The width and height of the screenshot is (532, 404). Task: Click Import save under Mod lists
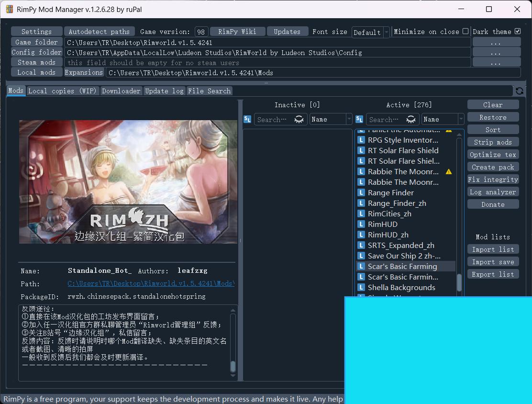click(493, 262)
